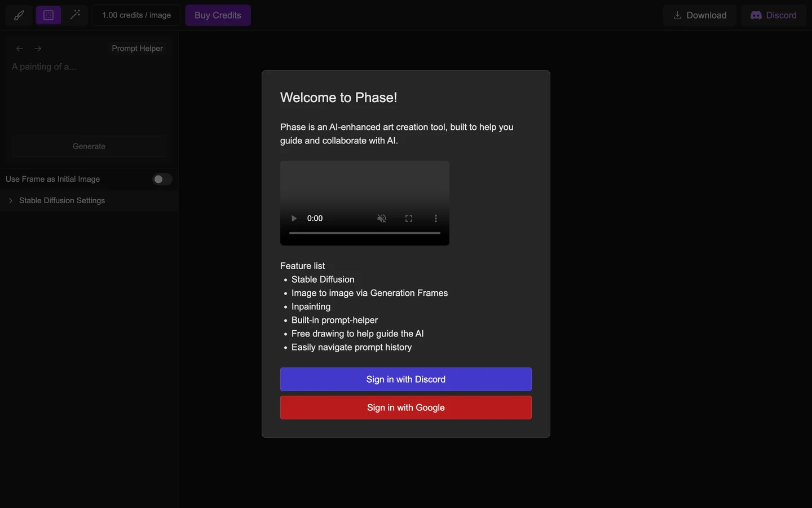The width and height of the screenshot is (812, 508).
Task: Unmute the welcome video
Action: tap(382, 218)
